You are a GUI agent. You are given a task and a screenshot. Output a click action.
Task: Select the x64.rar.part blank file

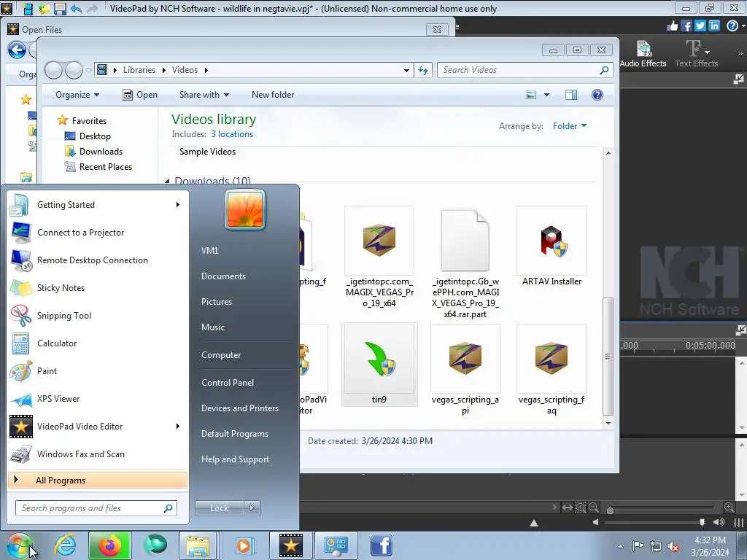click(465, 263)
